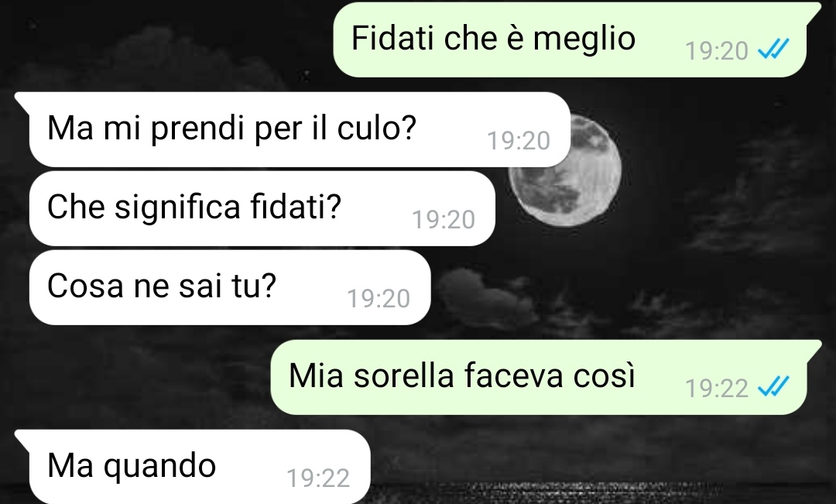The width and height of the screenshot is (836, 504).
Task: Click the timestamp beside "Che significa fidati?"
Action: coord(444,220)
